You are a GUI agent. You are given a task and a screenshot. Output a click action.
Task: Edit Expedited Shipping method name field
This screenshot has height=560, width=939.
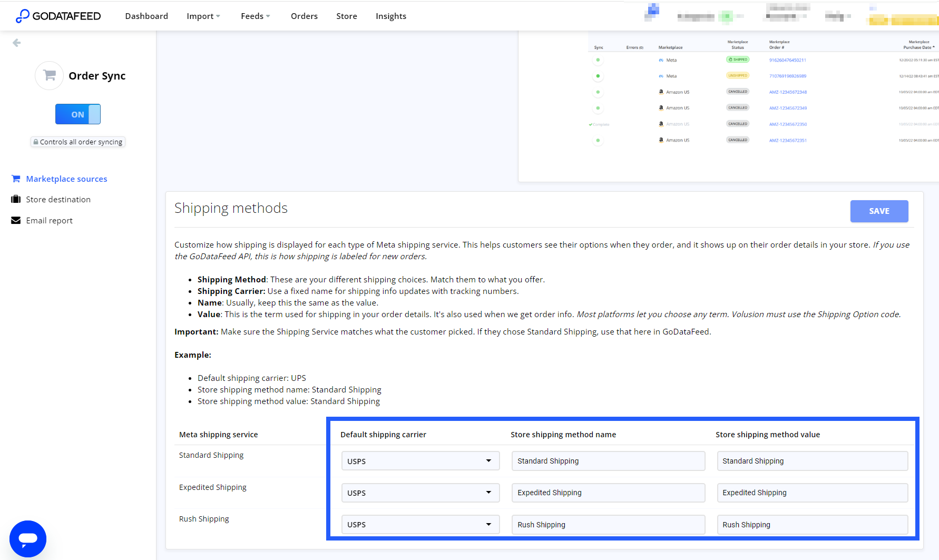[608, 493]
